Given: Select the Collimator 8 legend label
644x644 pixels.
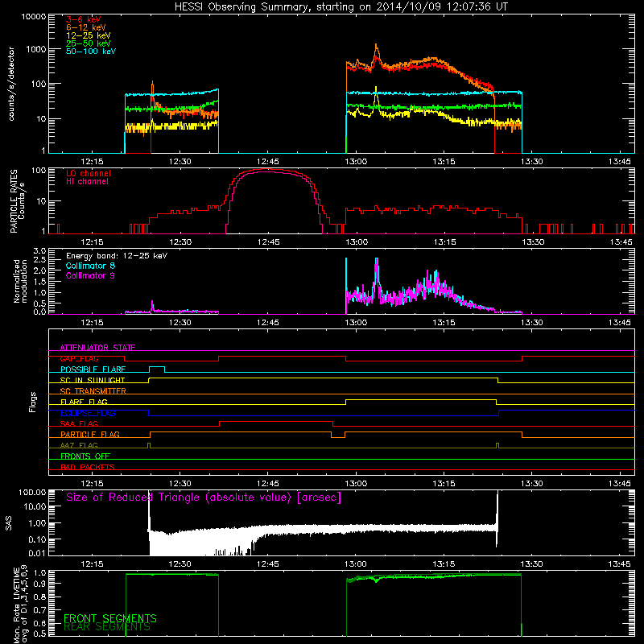Looking at the screenshot, I should (x=90, y=266).
